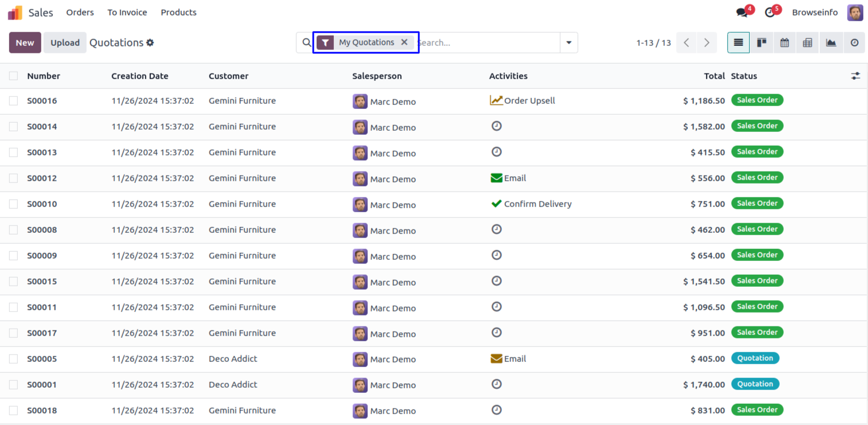Open the Graph view
Screen dimensions: 868x425
[831, 43]
